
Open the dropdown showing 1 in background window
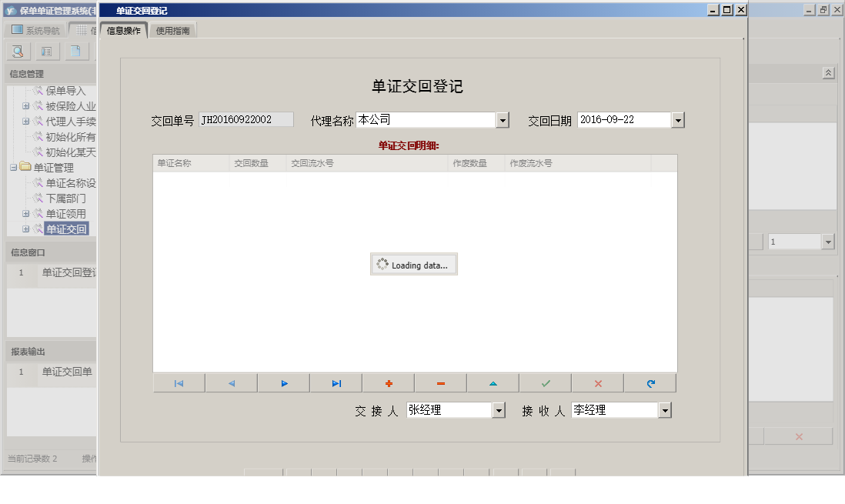828,242
